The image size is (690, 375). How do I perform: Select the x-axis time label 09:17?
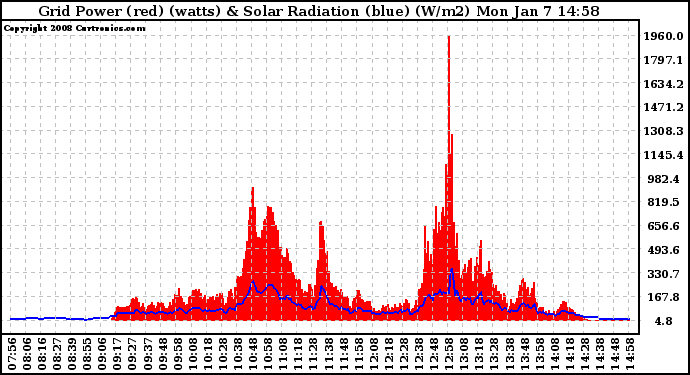(117, 354)
